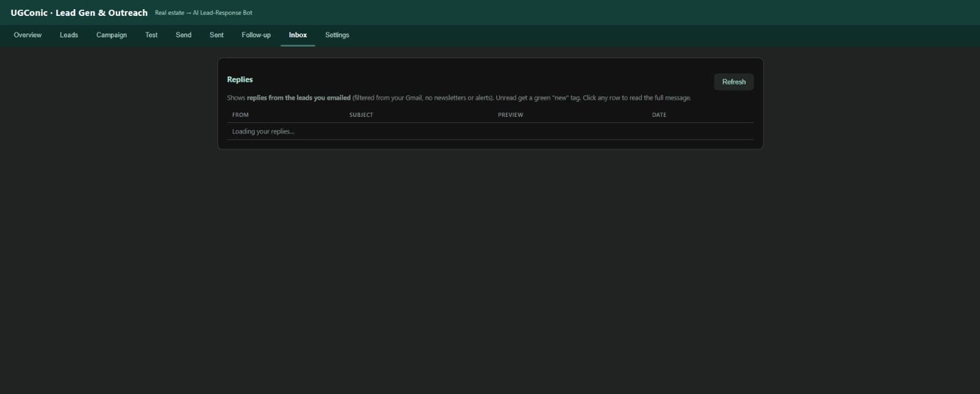Click the SUBJECT column header
The width and height of the screenshot is (980, 394).
[x=361, y=115]
